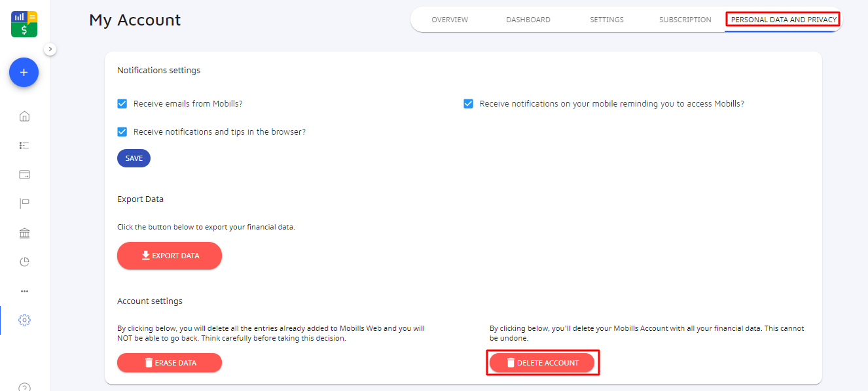Open the credit cards section via sidebar icon
This screenshot has height=391, width=868.
click(x=24, y=174)
